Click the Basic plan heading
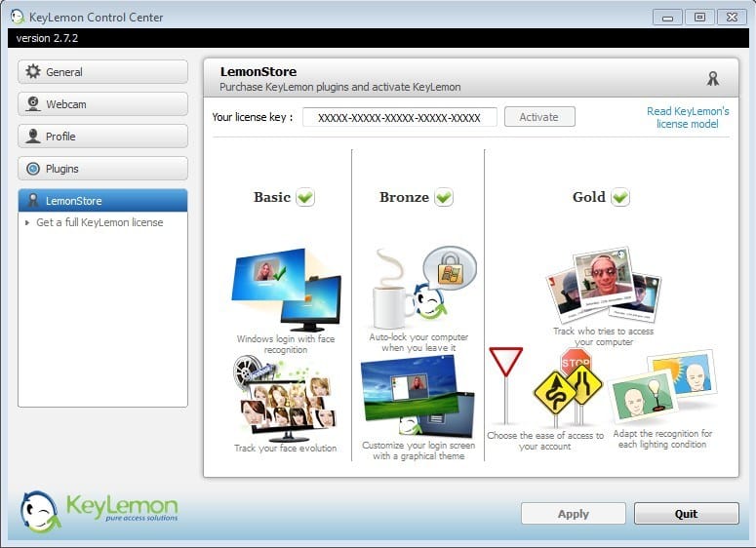The width and height of the screenshot is (756, 548). [272, 197]
